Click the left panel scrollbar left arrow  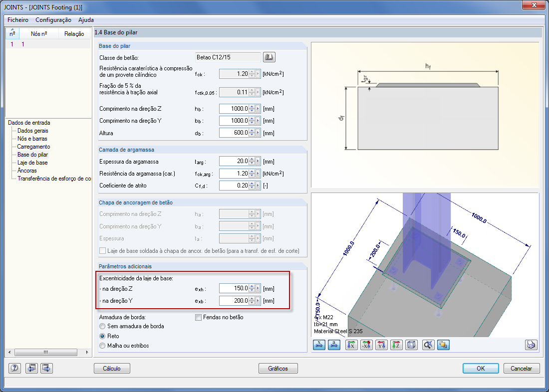coord(9,353)
